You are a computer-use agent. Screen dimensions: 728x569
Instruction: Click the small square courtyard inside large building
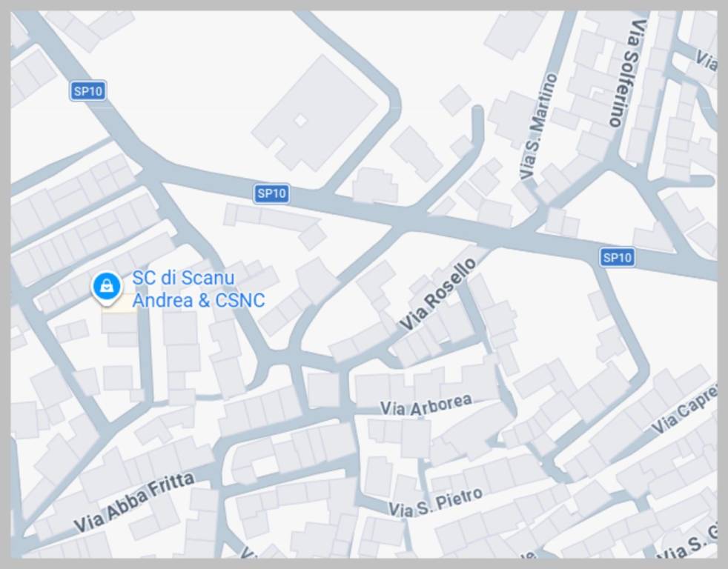301,121
